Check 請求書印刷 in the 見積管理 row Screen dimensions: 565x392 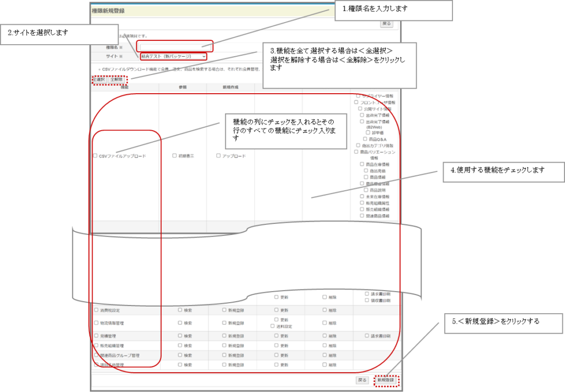pyautogui.click(x=367, y=335)
